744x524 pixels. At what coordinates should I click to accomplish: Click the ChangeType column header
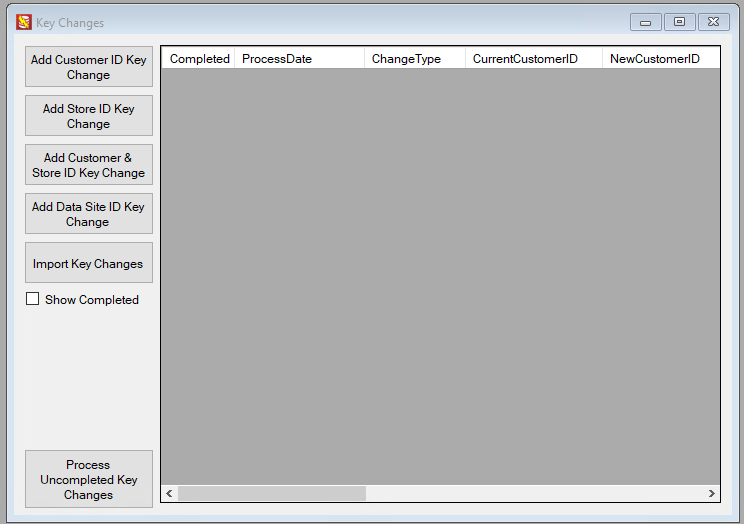click(415, 59)
